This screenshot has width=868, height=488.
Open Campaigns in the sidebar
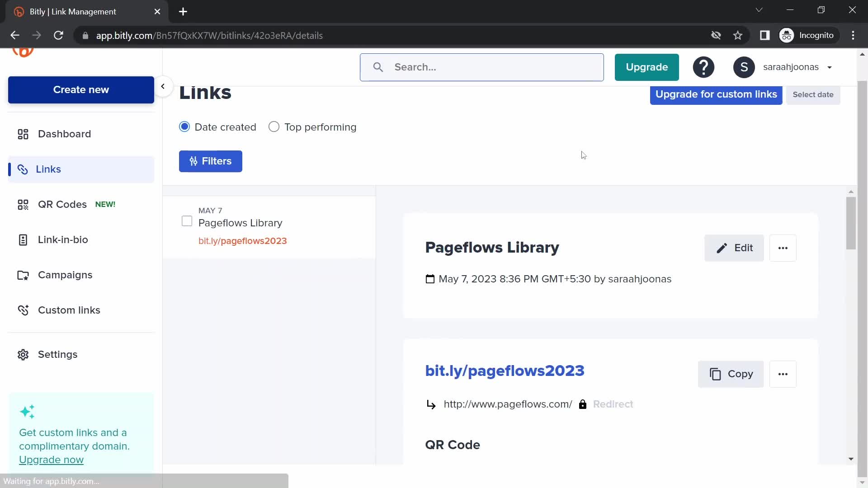tap(65, 275)
